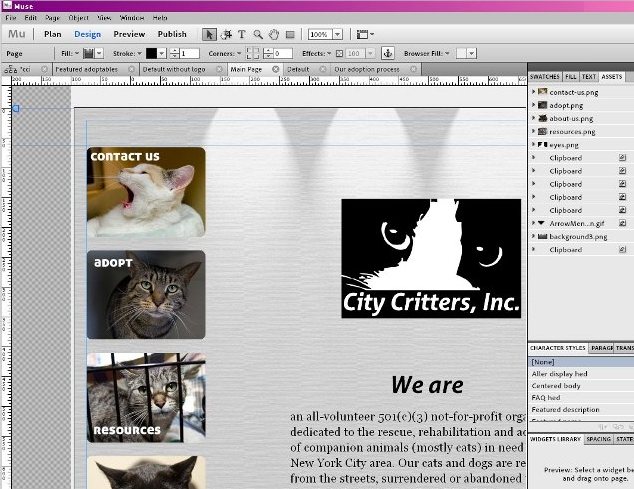Image resolution: width=634 pixels, height=489 pixels.
Task: Switch to the Swatches panel tab
Action: pos(545,76)
